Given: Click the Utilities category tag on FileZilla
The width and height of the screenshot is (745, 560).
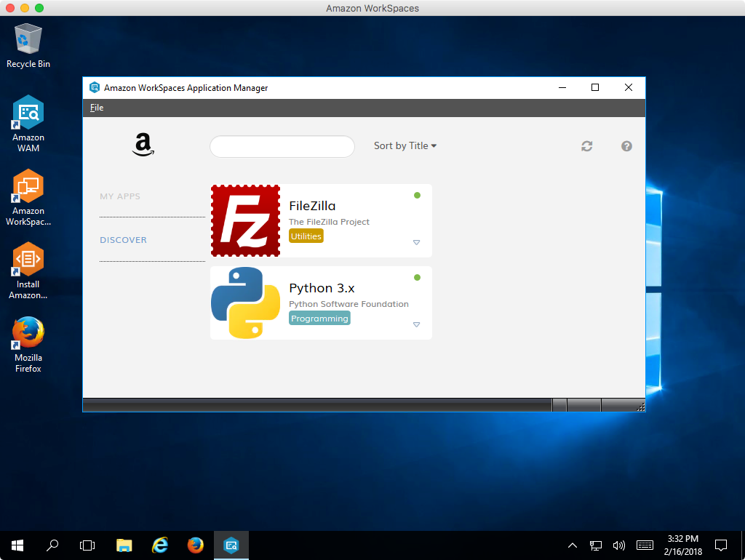Looking at the screenshot, I should click(306, 236).
